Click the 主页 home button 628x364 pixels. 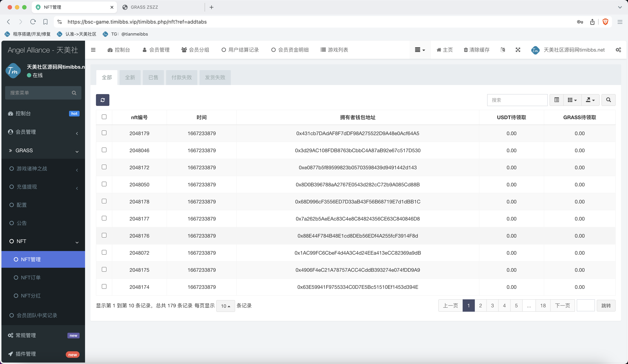click(445, 50)
